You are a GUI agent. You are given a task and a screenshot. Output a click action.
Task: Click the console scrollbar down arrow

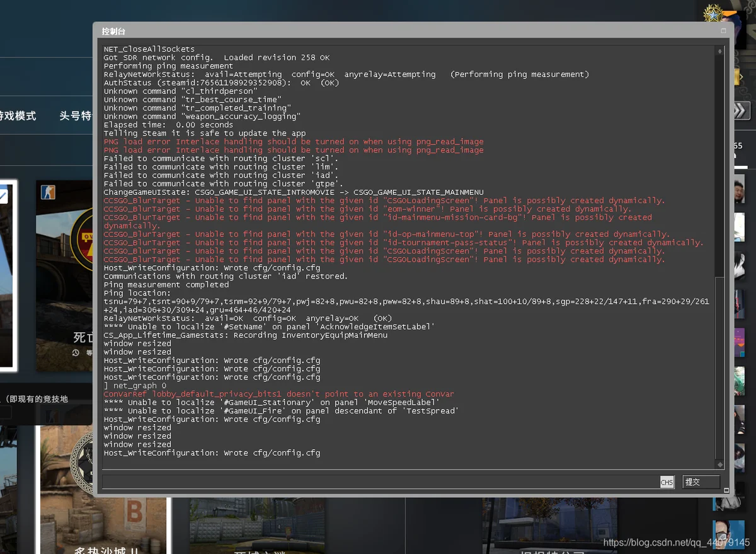719,465
